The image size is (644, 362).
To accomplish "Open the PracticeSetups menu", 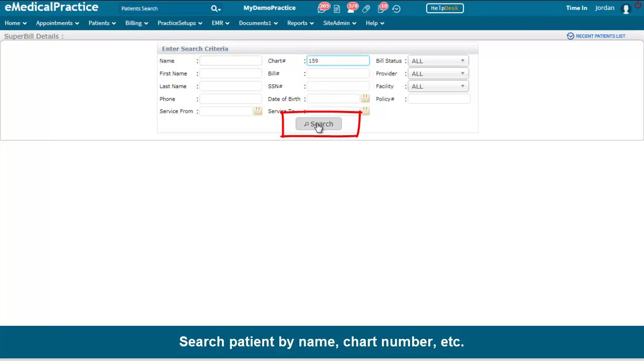I will (180, 23).
